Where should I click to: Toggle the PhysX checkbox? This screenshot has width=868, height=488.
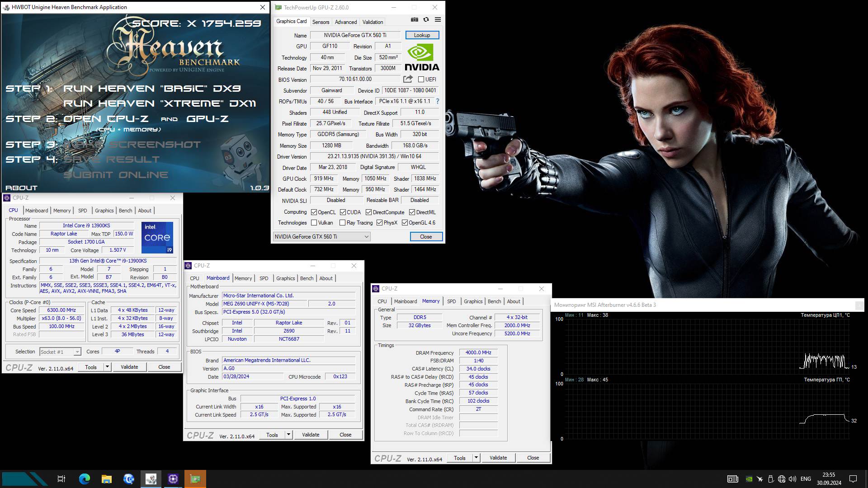[x=379, y=223]
